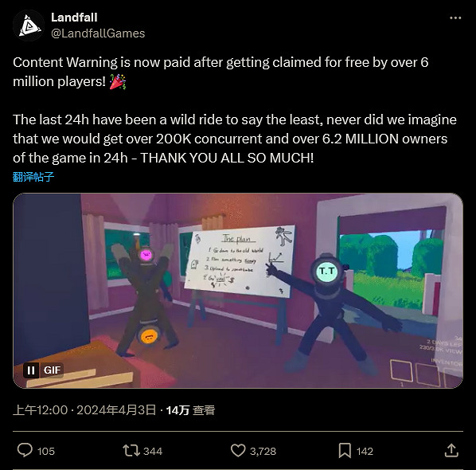Image resolution: width=476 pixels, height=470 pixels.
Task: Click the repost count 344
Action: click(x=153, y=451)
